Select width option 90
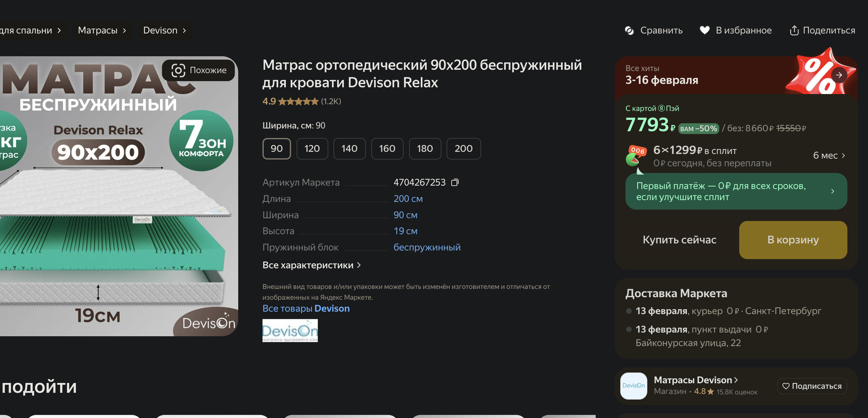This screenshot has height=418, width=868. pyautogui.click(x=276, y=149)
